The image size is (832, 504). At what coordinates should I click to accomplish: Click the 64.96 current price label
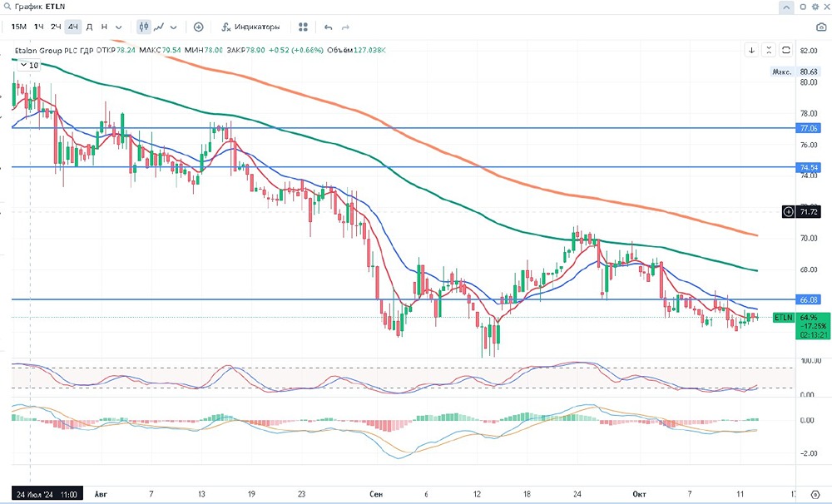click(x=809, y=317)
